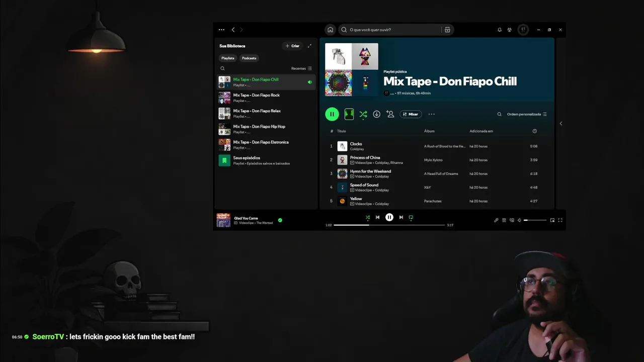The image size is (644, 362).
Task: Expand the right sidebar with the chevron
Action: [x=560, y=123]
